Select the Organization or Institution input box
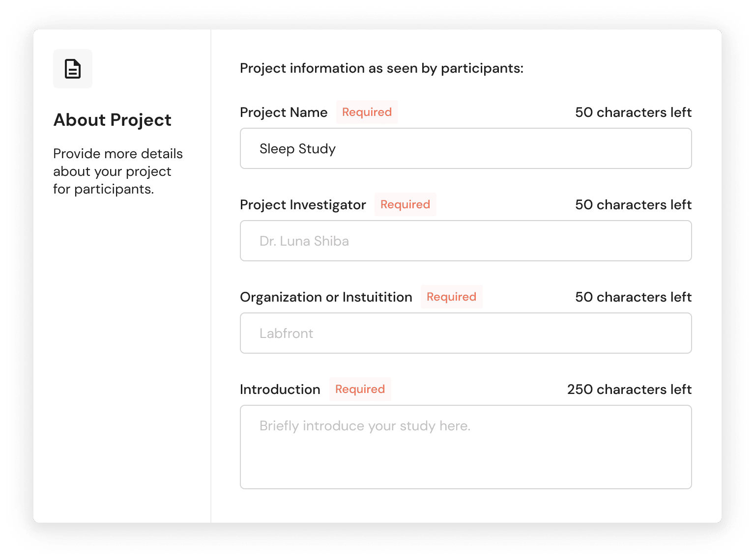This screenshot has width=755, height=560. (x=465, y=333)
